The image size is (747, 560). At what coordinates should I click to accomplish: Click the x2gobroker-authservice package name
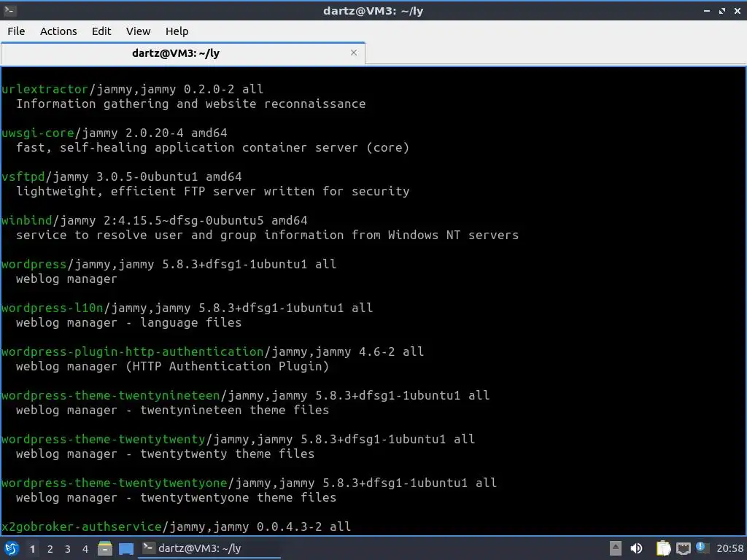82,526
